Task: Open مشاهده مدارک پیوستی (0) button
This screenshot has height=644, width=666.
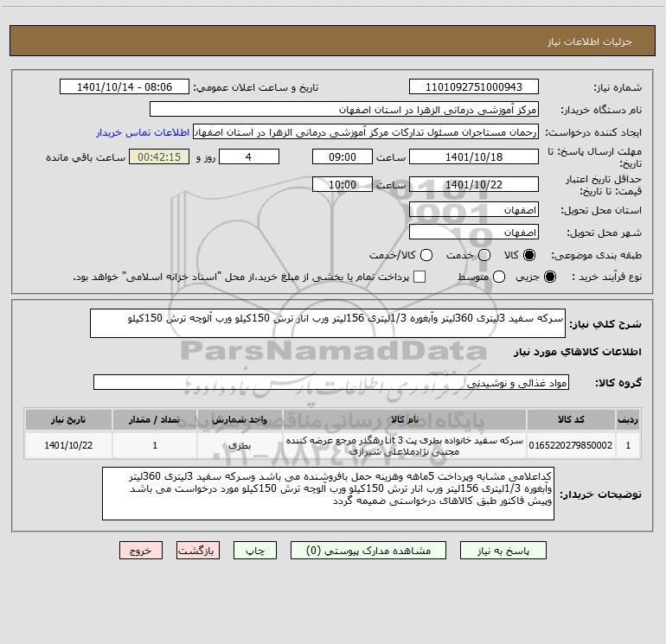Action: coord(368,550)
